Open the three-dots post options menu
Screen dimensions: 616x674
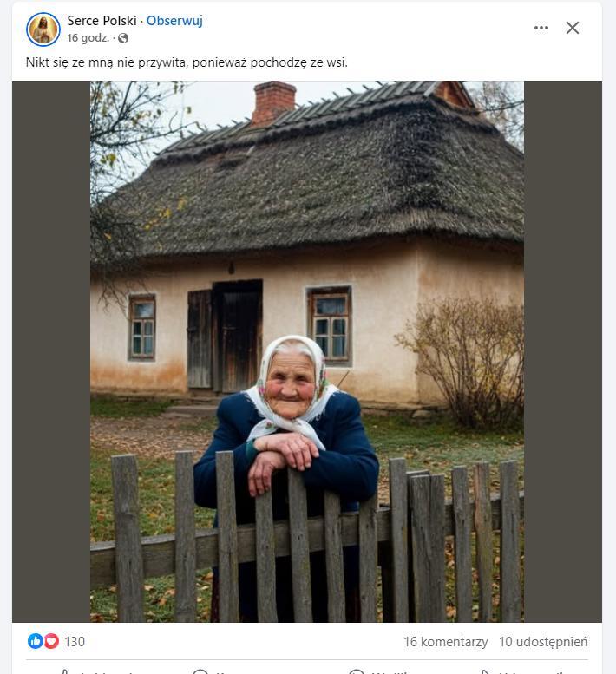coord(541,28)
